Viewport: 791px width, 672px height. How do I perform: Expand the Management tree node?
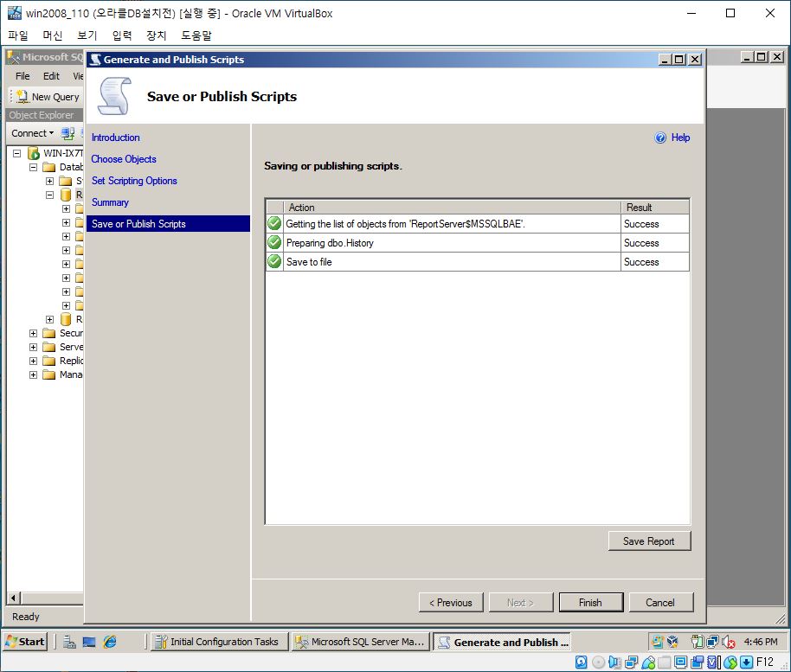tap(33, 374)
